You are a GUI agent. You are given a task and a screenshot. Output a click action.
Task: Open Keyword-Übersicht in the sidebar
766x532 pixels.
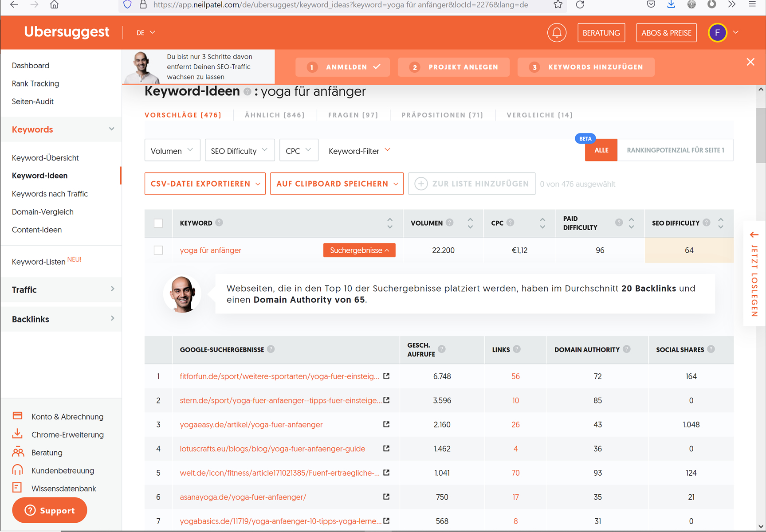[x=45, y=158]
